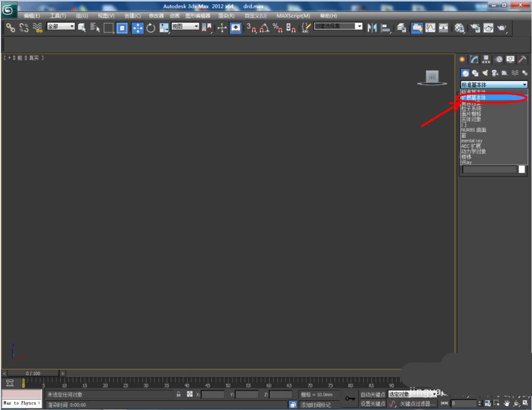Click Select and Manipulate icon

[x=222, y=28]
